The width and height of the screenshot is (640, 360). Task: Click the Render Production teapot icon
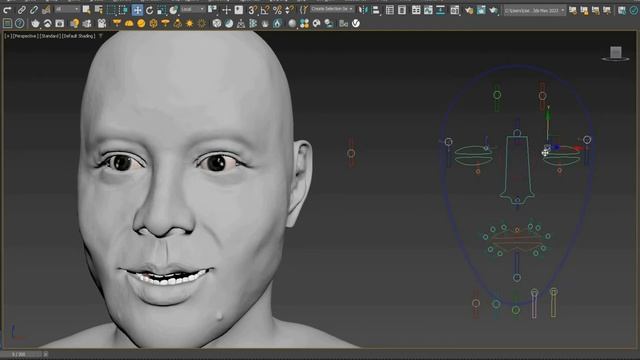tap(494, 10)
